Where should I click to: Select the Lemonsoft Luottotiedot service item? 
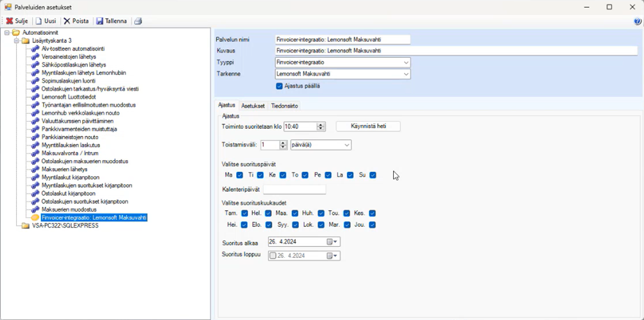pos(70,97)
